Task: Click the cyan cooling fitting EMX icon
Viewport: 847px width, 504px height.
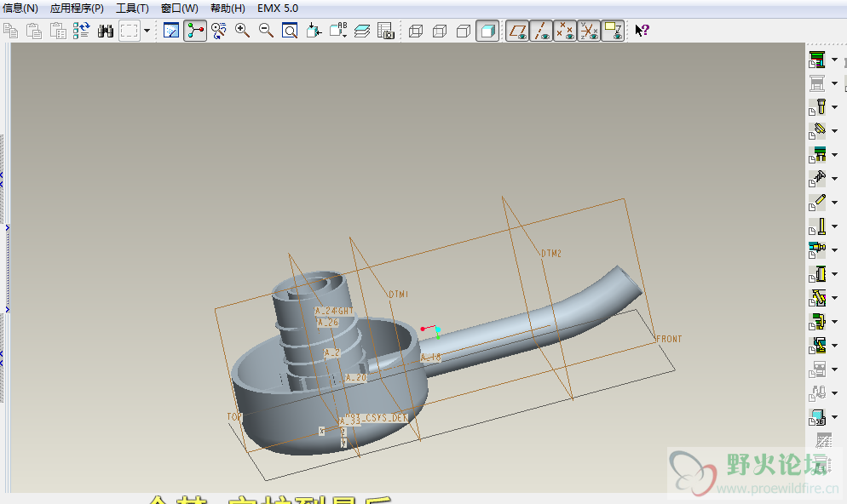Action: (817, 249)
